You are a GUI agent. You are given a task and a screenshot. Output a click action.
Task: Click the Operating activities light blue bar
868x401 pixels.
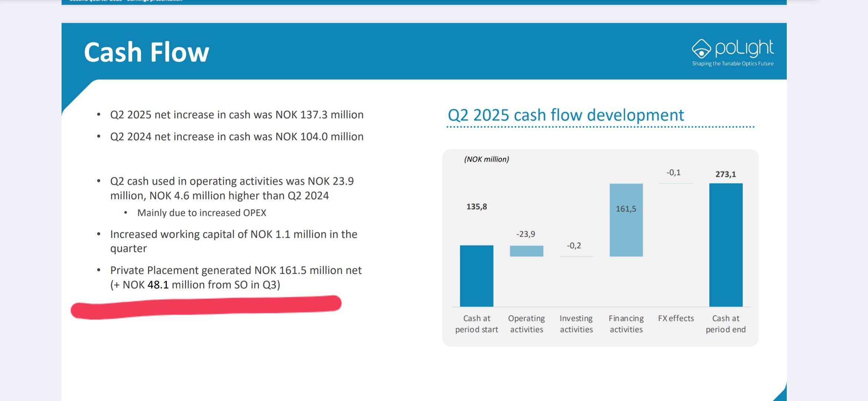click(526, 251)
